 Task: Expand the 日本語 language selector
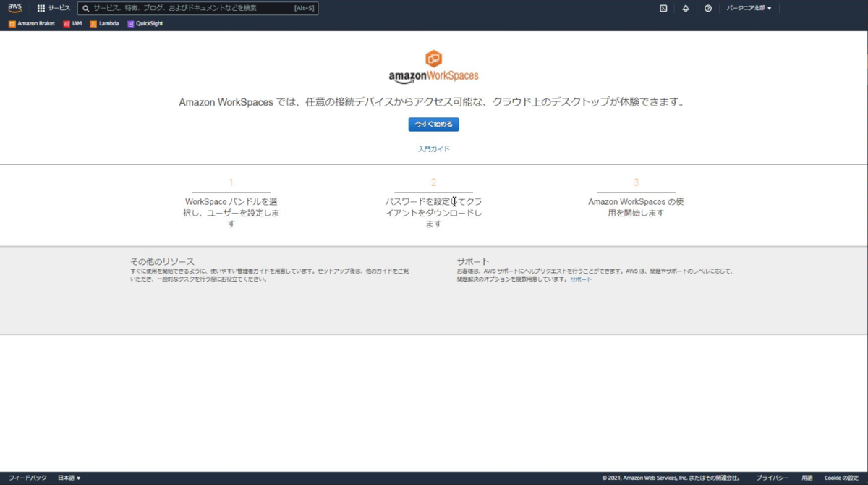point(69,478)
